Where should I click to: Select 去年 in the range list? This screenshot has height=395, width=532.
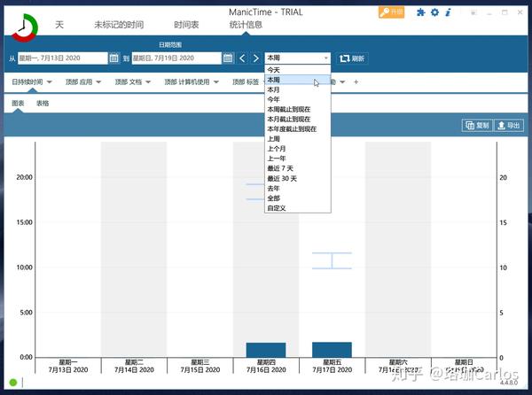point(298,189)
